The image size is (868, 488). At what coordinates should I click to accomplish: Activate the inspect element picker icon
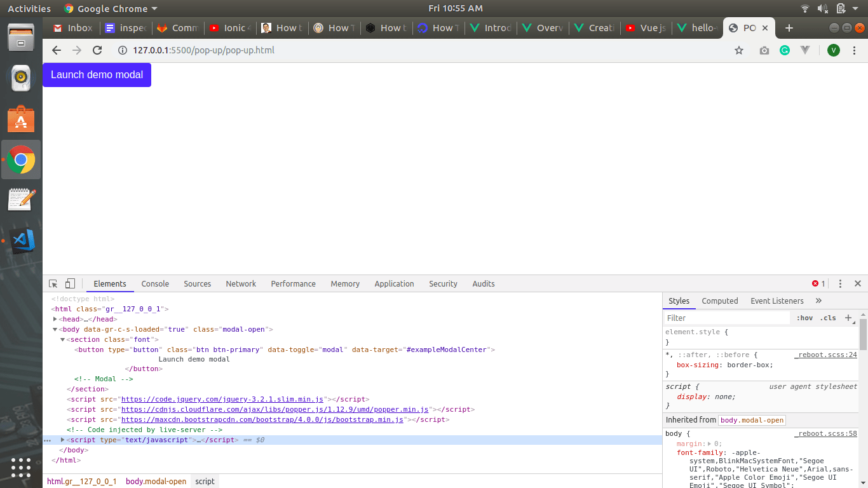(53, 284)
